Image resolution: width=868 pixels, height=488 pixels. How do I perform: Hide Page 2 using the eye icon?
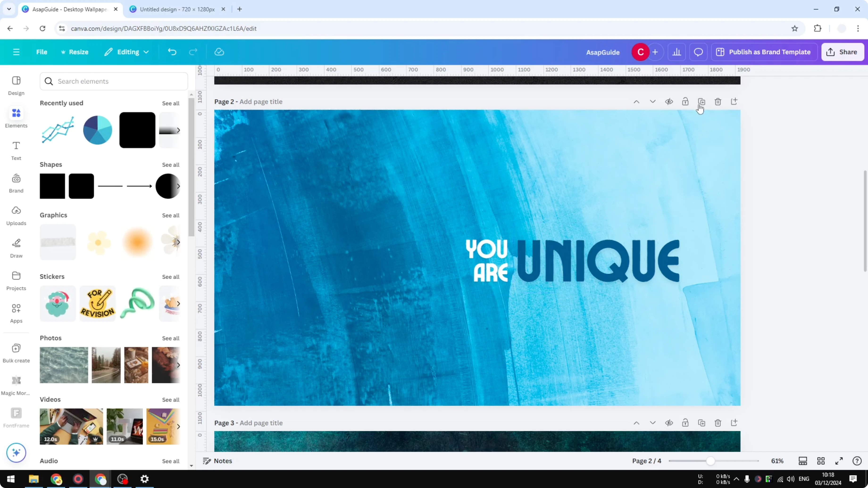[669, 101]
